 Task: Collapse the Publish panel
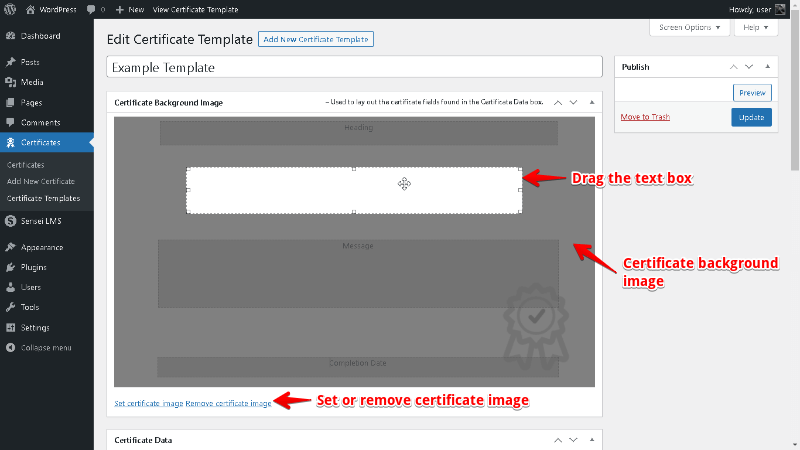pyautogui.click(x=767, y=67)
